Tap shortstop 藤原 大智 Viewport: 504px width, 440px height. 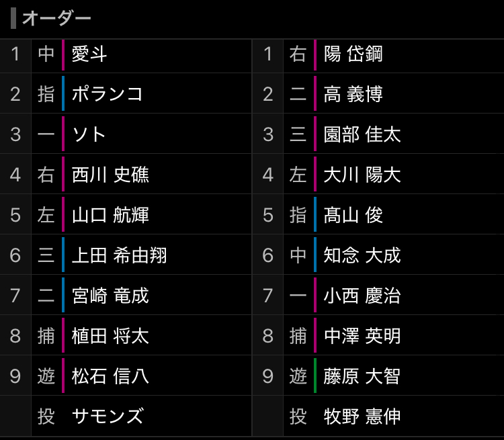(x=362, y=376)
